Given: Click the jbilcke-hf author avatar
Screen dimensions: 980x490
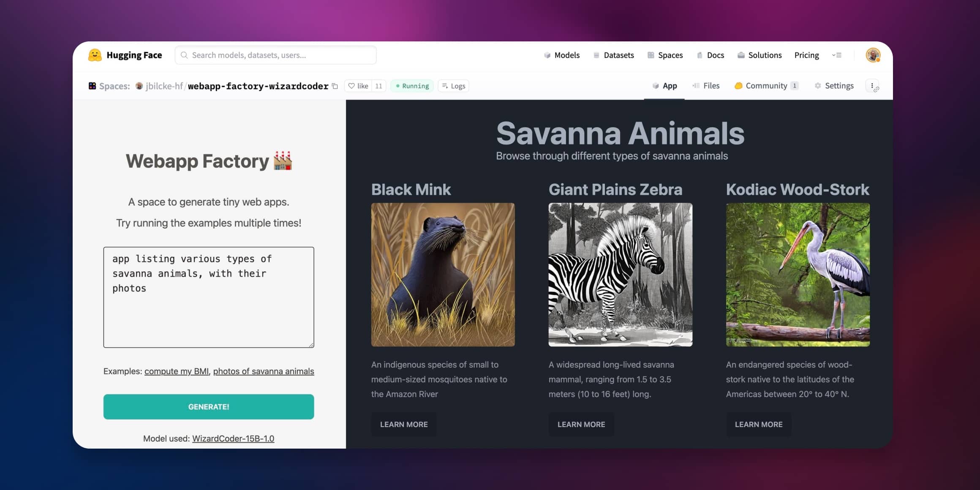Looking at the screenshot, I should pos(139,86).
